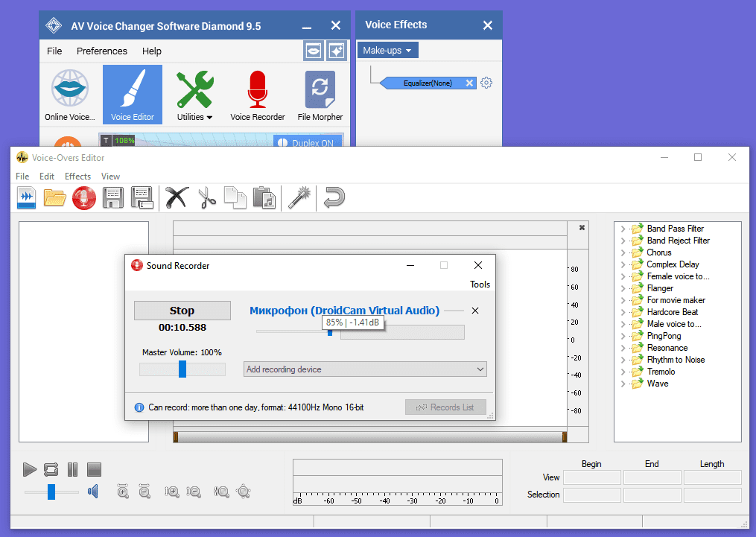Select the Voice Editor tool

(x=133, y=95)
